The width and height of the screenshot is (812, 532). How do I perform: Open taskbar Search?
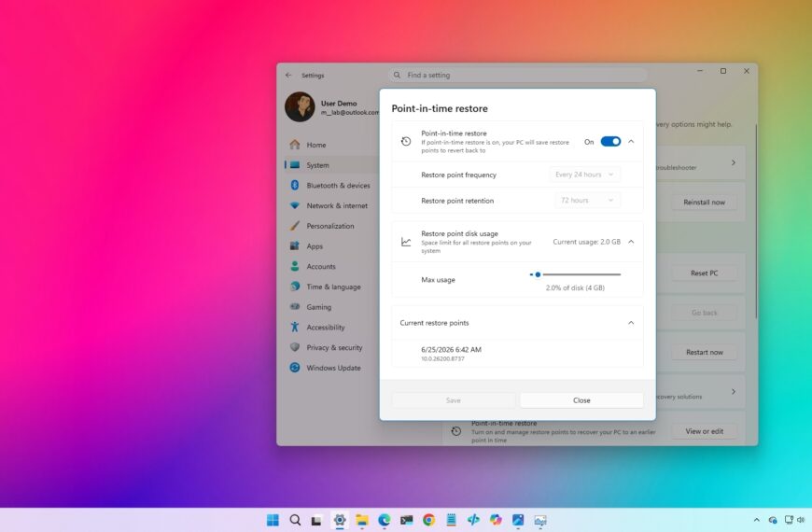295,520
